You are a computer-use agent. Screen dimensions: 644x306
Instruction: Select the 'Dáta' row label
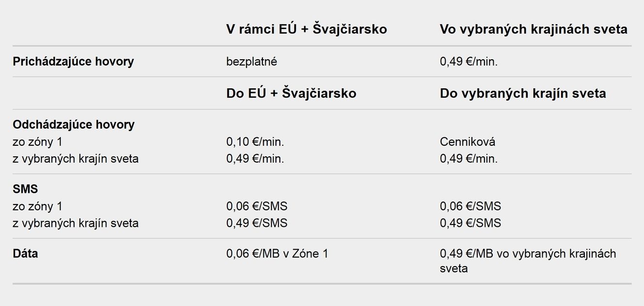pos(25,254)
